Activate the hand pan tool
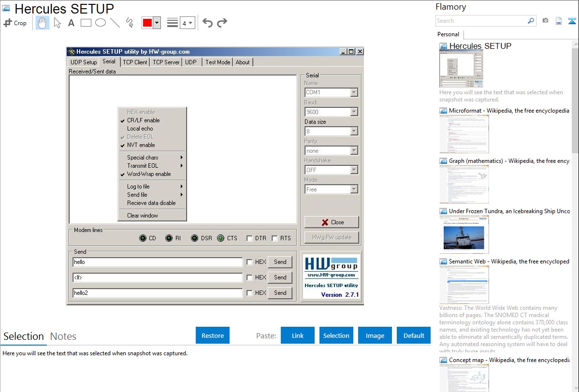This screenshot has height=392, width=579. coord(43,23)
